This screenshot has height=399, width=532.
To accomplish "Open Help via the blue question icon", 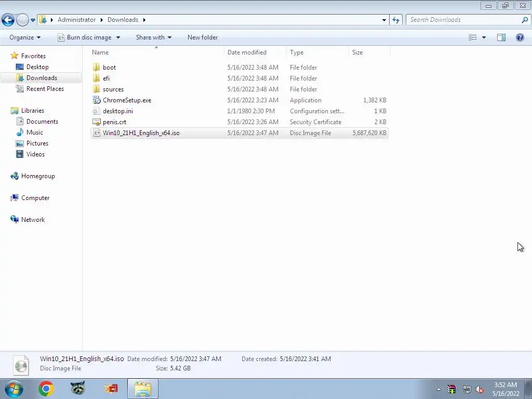I will click(x=520, y=37).
